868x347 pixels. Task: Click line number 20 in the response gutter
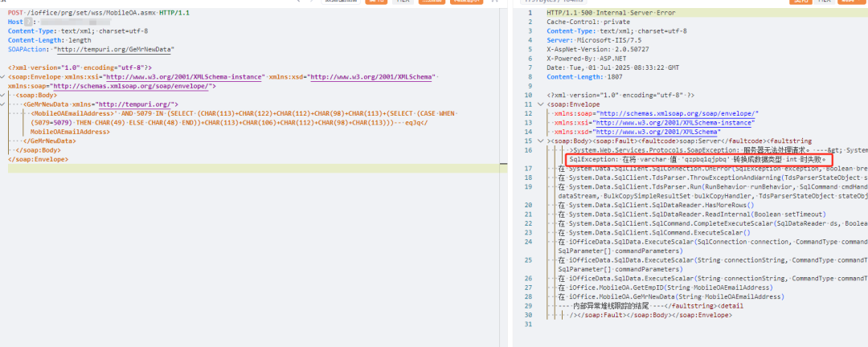pos(529,206)
